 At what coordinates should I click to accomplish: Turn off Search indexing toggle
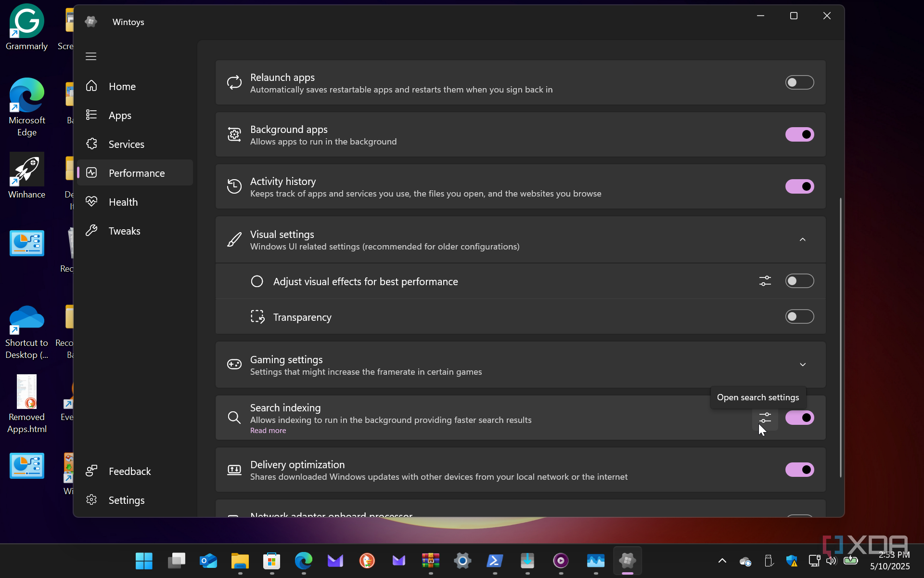pos(799,418)
